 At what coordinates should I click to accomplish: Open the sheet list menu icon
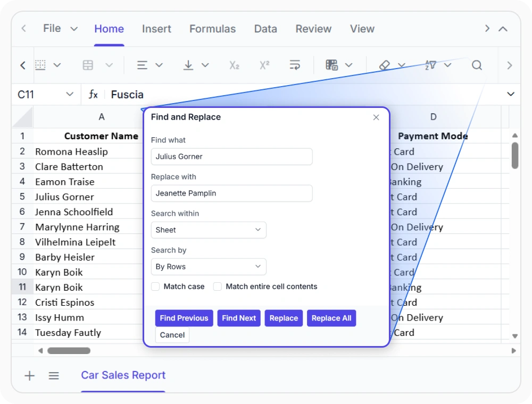pos(54,375)
